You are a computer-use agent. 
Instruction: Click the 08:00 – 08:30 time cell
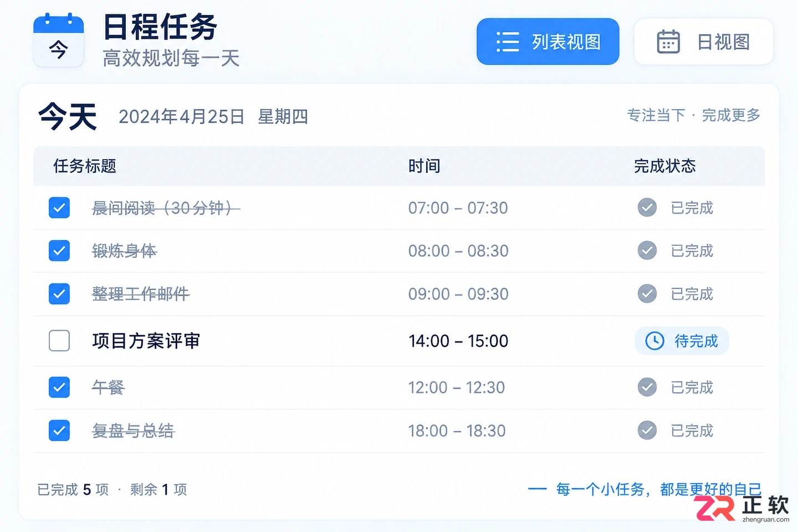458,250
